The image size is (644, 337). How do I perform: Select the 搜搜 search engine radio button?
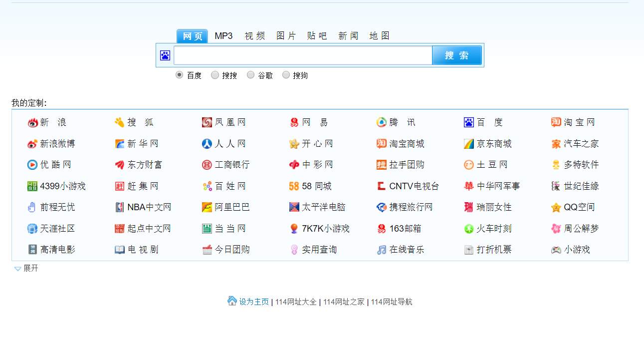215,75
